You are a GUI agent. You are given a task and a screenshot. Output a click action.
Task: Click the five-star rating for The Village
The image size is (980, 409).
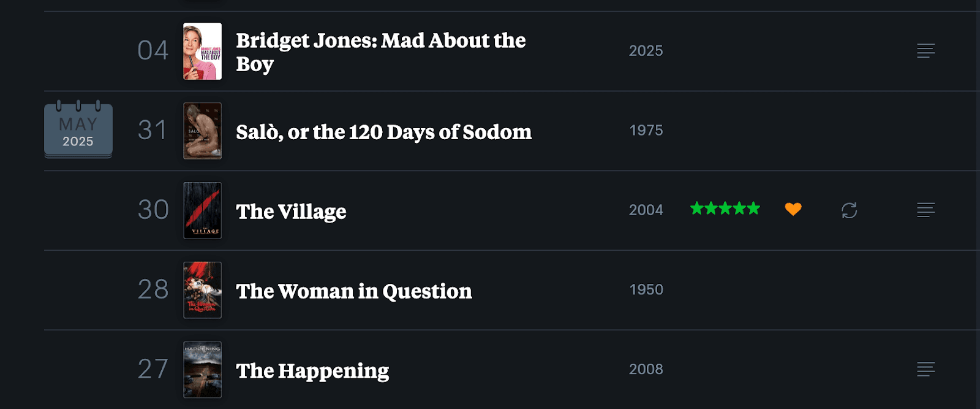tap(725, 208)
